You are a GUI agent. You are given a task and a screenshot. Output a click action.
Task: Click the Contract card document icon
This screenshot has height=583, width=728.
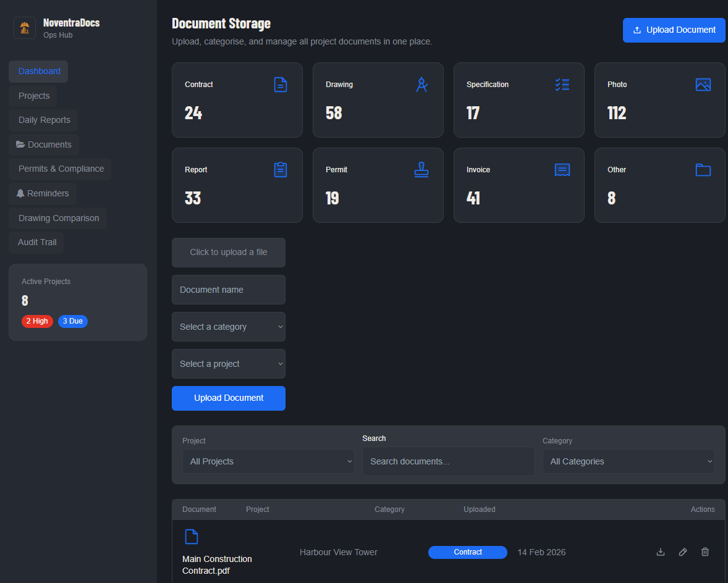coord(281,85)
